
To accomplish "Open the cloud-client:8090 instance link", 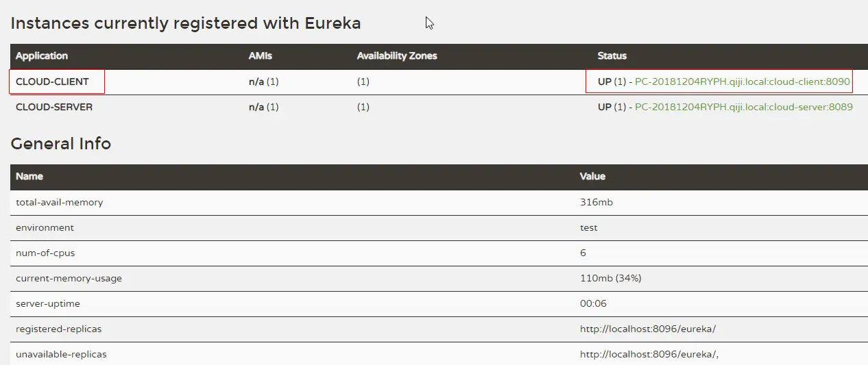I will tap(742, 81).
